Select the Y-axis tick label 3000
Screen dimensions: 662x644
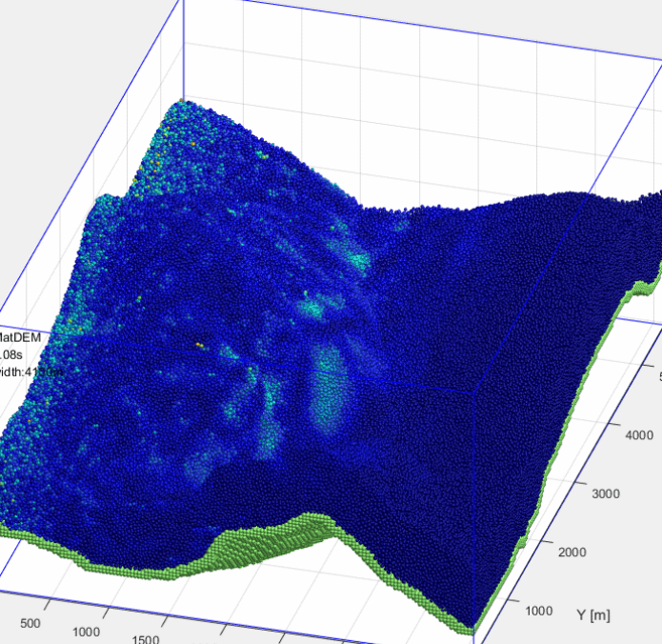point(606,494)
